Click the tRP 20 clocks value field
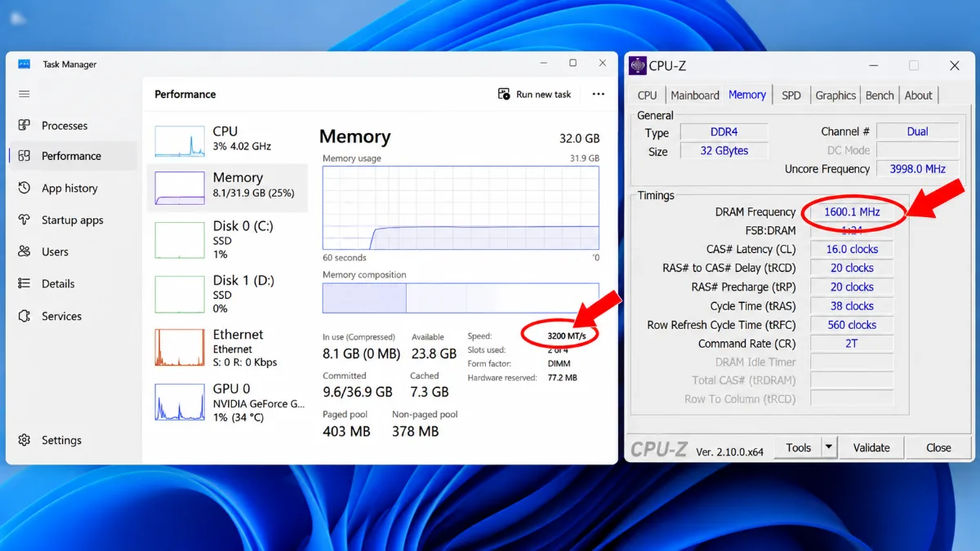 [x=852, y=287]
